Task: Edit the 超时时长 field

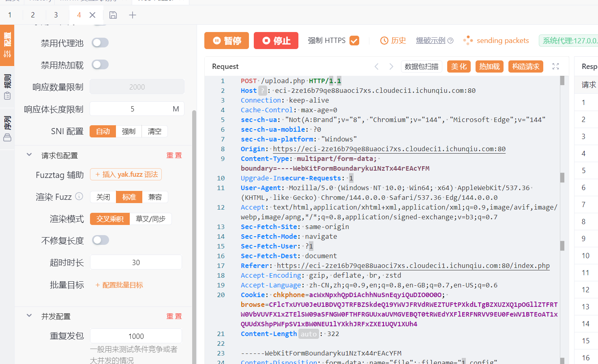Action: (x=136, y=262)
